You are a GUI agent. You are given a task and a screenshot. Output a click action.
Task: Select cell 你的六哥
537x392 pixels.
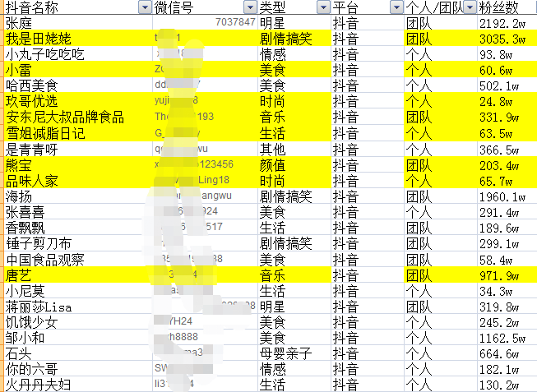pyautogui.click(x=78, y=370)
